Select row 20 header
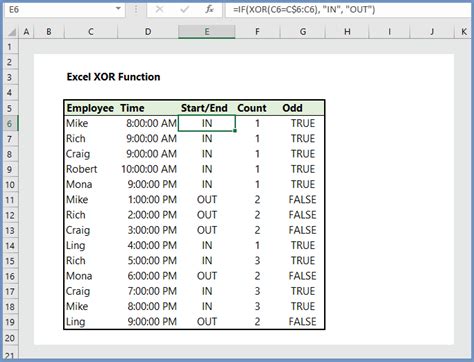The width and height of the screenshot is (474, 362). click(x=10, y=338)
